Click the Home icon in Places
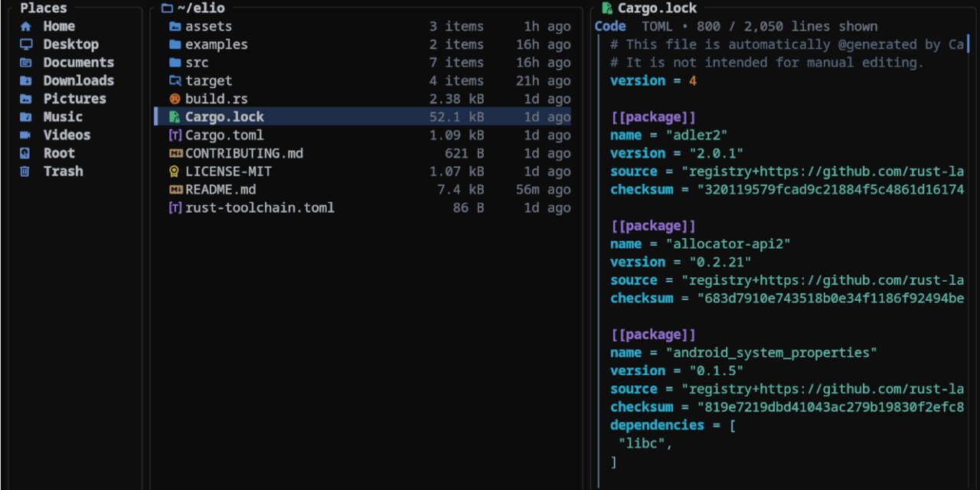 click(x=26, y=26)
